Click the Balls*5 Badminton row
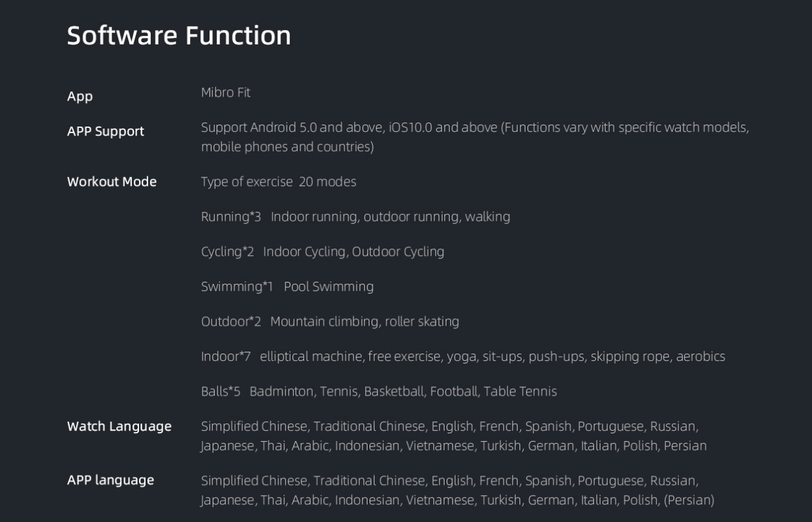 pyautogui.click(x=379, y=391)
